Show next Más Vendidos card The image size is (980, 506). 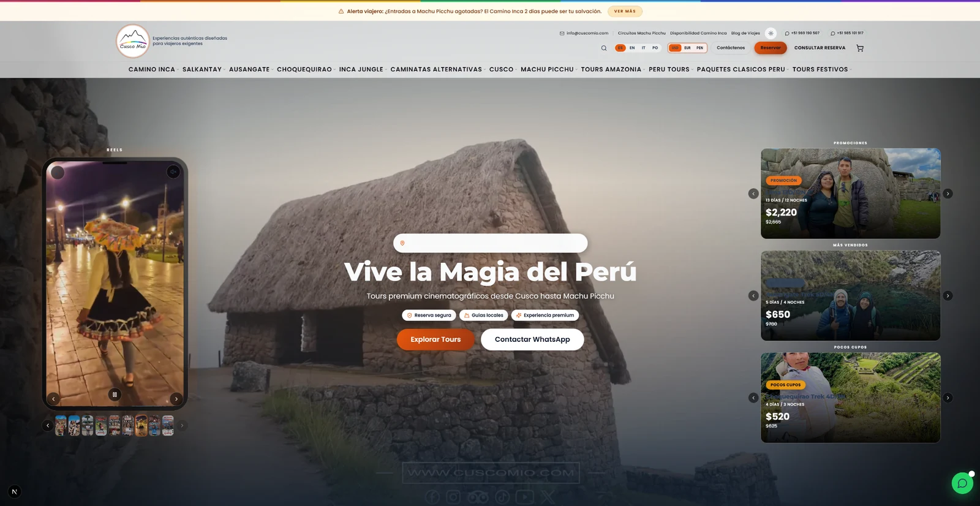pyautogui.click(x=948, y=296)
